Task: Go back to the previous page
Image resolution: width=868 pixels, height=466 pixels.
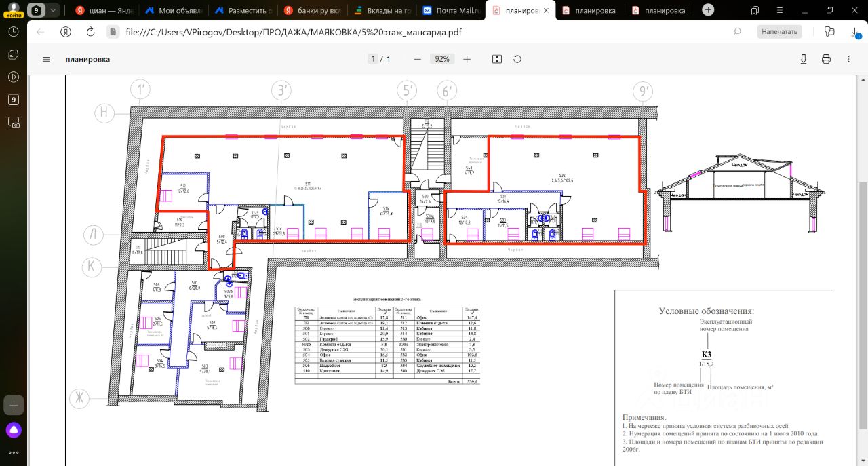Action: pos(40,32)
